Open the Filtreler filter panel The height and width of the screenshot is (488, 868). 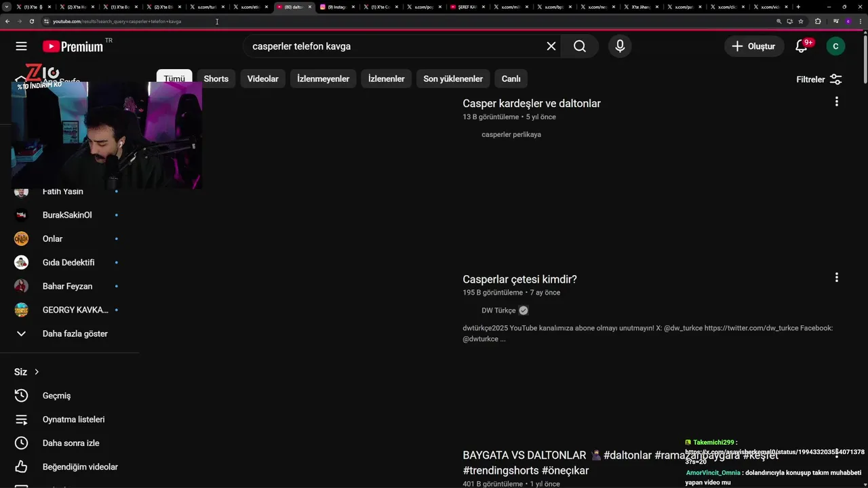click(x=819, y=79)
